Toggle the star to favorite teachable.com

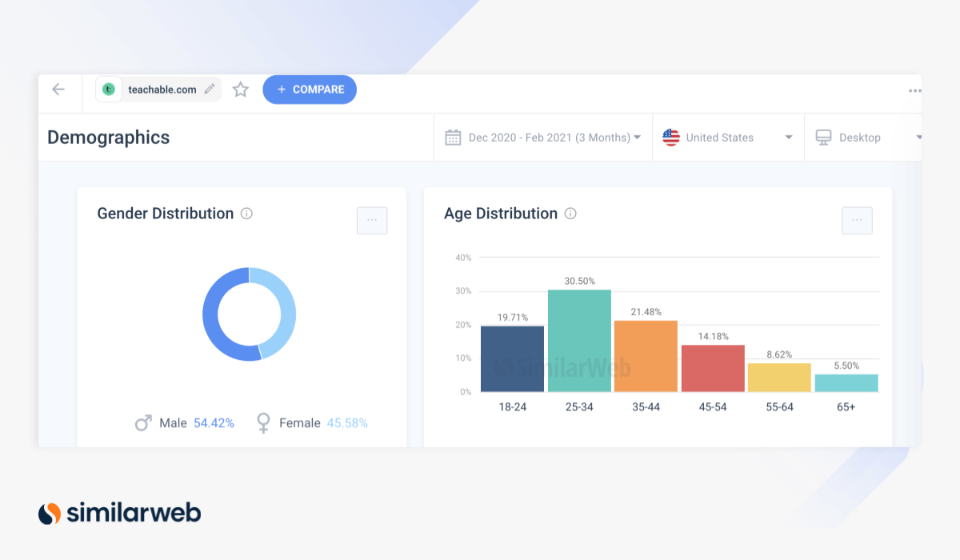click(x=240, y=90)
